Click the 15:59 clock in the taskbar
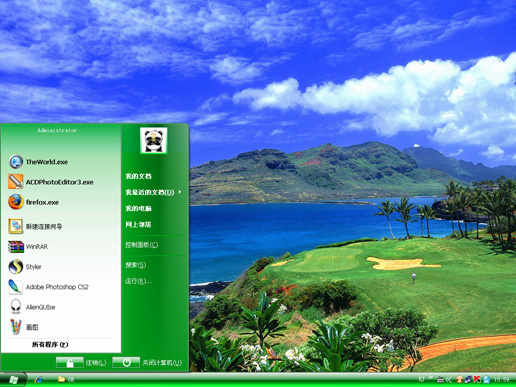The height and width of the screenshot is (387, 516). point(502,380)
